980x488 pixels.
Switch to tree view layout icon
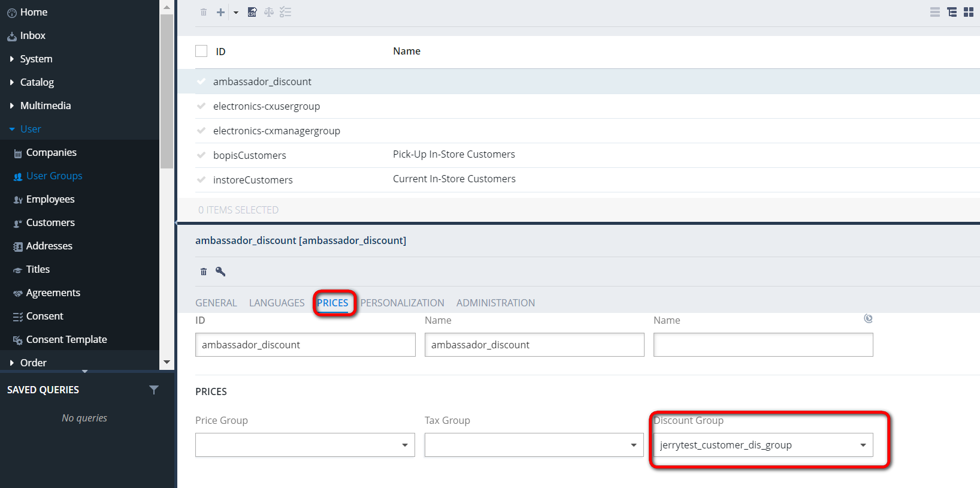(x=952, y=13)
